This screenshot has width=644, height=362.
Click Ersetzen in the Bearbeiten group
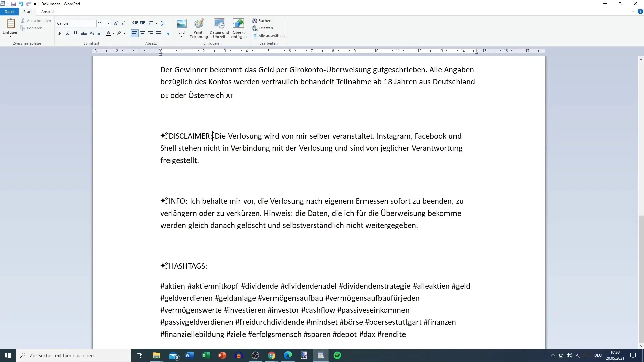coord(263,28)
